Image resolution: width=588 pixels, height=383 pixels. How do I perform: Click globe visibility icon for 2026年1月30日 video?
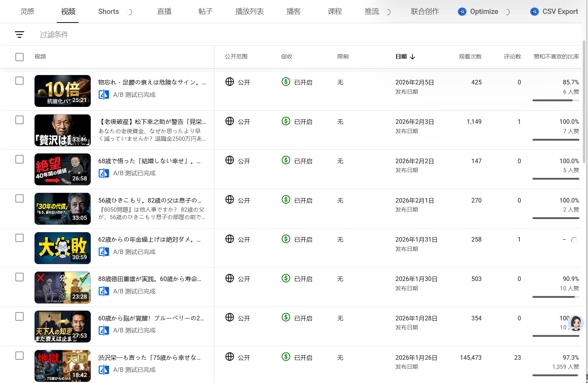229,278
